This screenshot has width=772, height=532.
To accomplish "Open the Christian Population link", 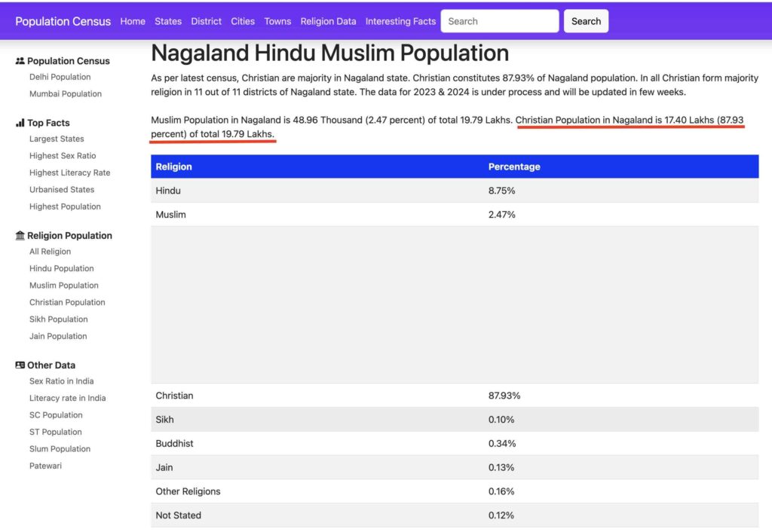I will 67,302.
